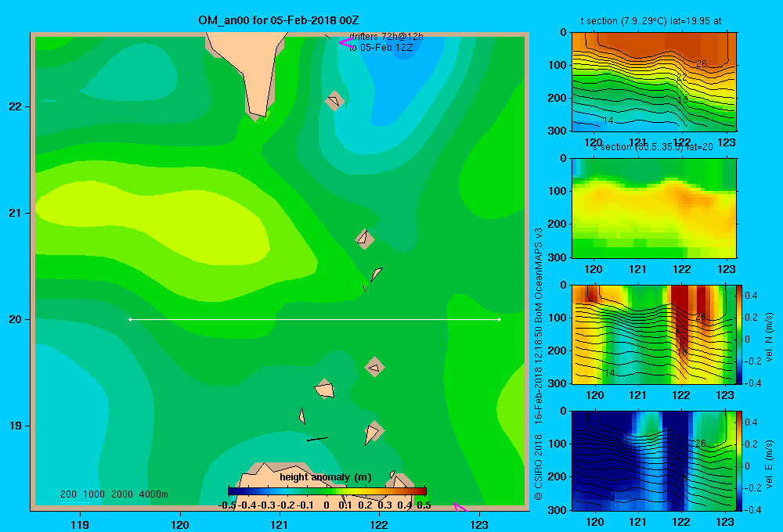Open the temperature section plot
Viewport: 783px width, 532px height.
(x=654, y=82)
